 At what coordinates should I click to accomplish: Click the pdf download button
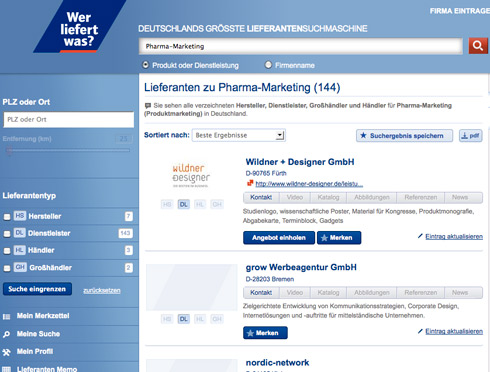(470, 136)
